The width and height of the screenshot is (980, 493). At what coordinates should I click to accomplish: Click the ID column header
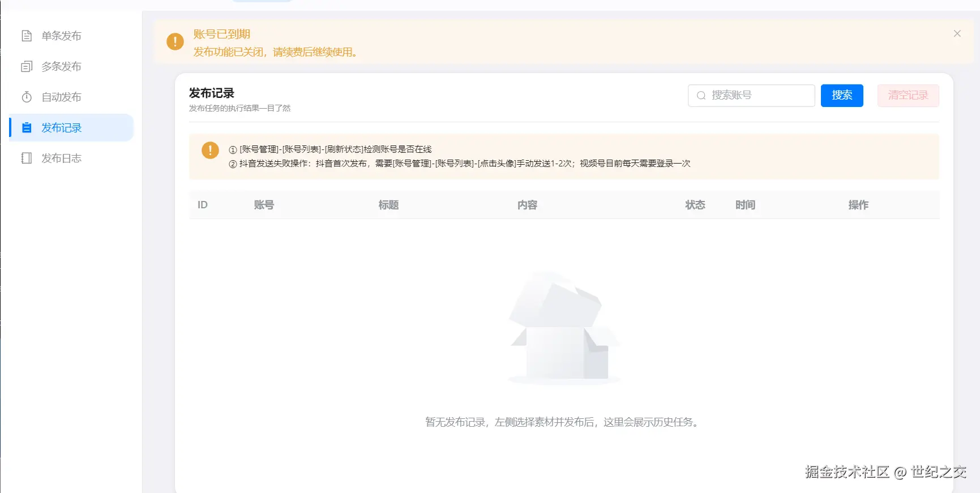click(202, 205)
